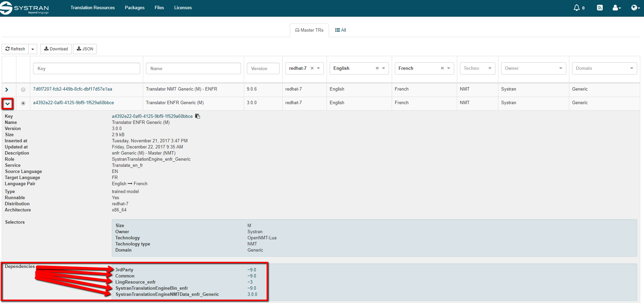Click the key link in details panel
Screen dimensions: 644x303
pos(152,116)
